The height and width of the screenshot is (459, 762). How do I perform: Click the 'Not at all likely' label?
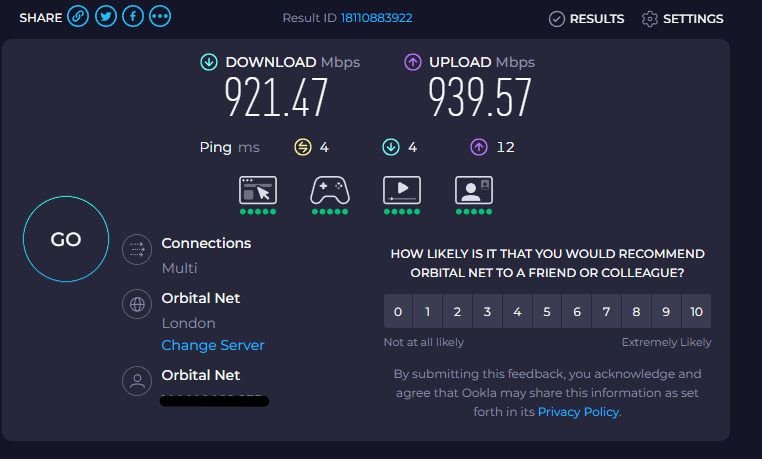click(424, 342)
